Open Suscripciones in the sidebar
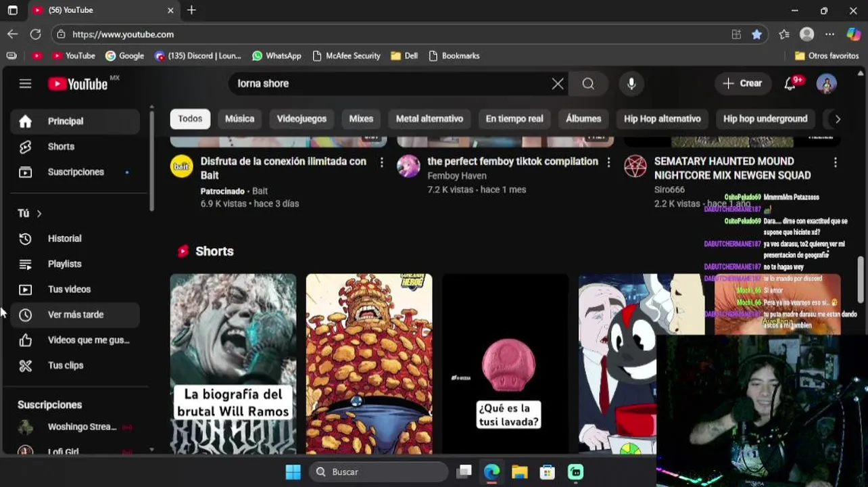Screen dimensions: 868x487 click(x=74, y=172)
